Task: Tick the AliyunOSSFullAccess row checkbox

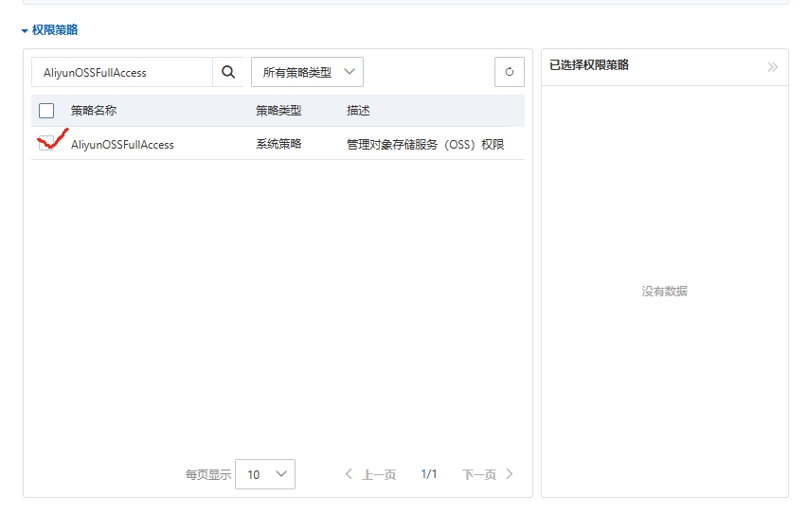Action: tap(46, 144)
